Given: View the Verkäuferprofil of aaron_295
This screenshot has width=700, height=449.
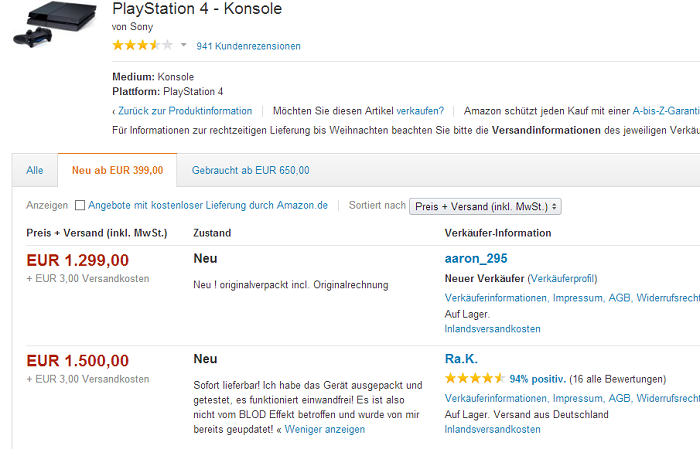Looking at the screenshot, I should [x=562, y=279].
